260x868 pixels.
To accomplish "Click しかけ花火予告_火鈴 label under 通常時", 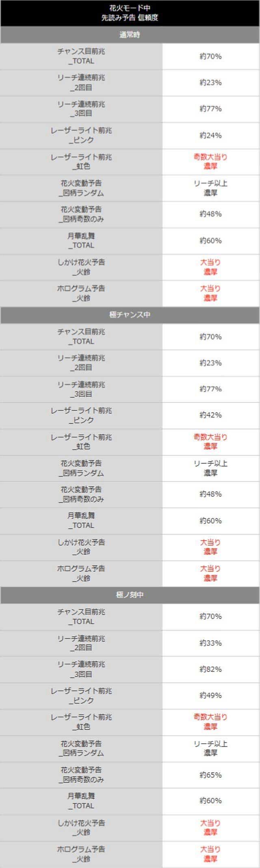I will [x=81, y=267].
